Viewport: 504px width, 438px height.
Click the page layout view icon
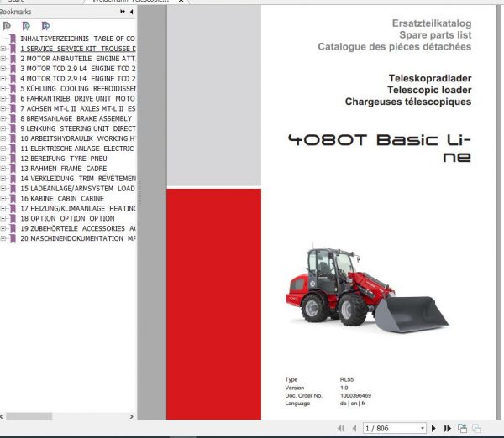[462, 428]
